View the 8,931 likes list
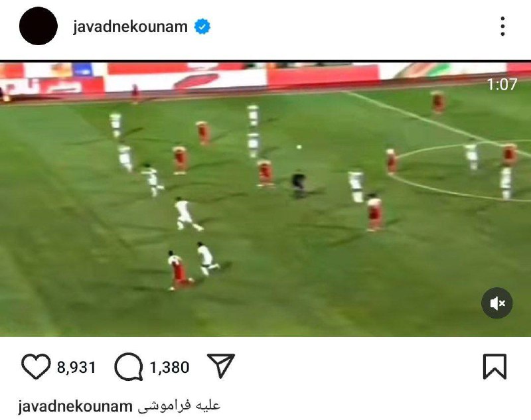The height and width of the screenshot is (420, 531). pyautogui.click(x=76, y=367)
